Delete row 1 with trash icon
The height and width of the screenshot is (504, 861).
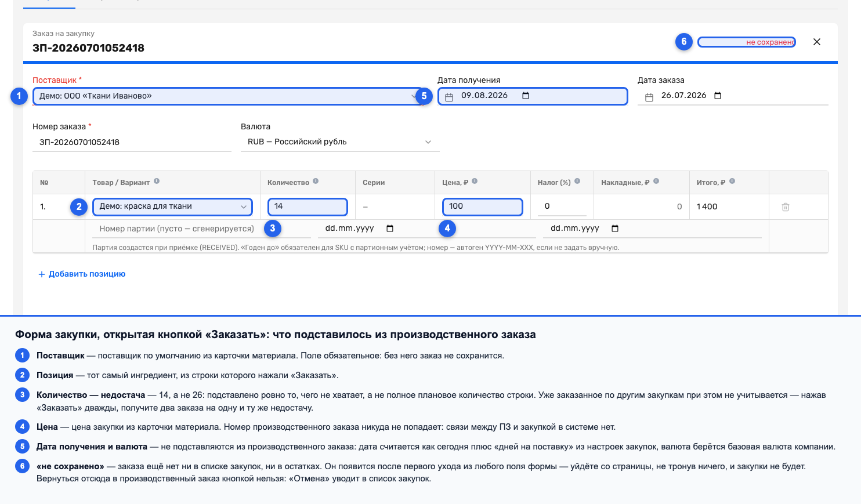click(x=786, y=207)
